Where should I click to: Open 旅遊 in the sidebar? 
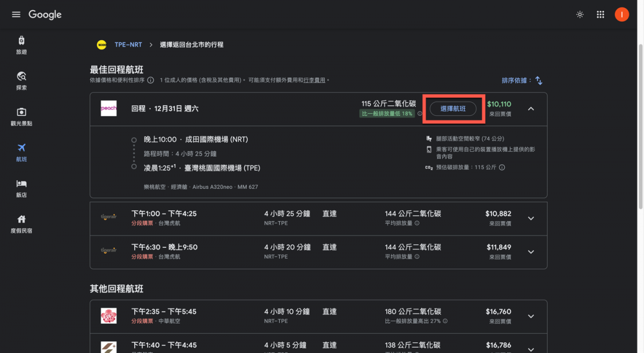point(21,45)
